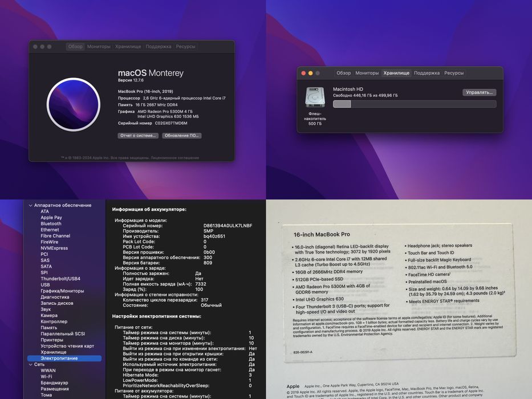Collapse the Сеть section chevron
532x399 pixels.
coord(31,364)
